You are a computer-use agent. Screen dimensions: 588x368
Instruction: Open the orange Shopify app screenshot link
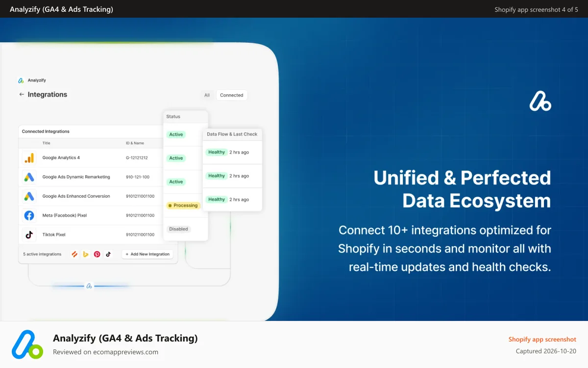[542, 339]
